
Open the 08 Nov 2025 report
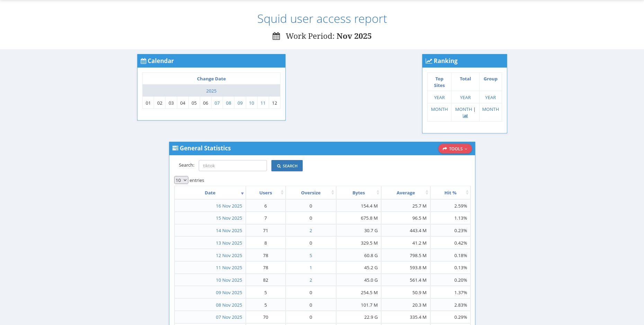click(229, 305)
